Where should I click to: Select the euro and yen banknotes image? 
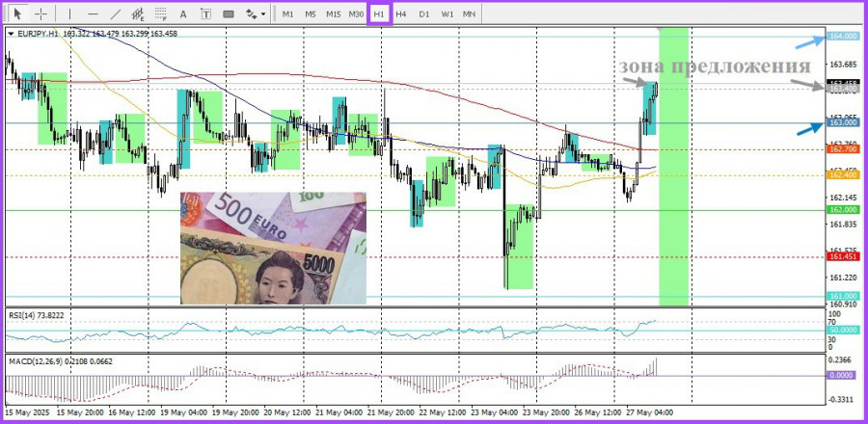274,249
